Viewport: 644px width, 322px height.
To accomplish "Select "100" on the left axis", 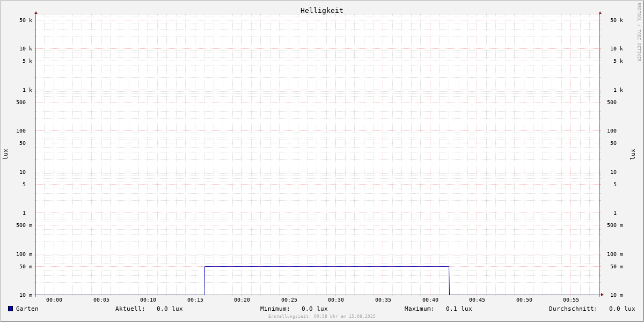I will tap(21, 131).
